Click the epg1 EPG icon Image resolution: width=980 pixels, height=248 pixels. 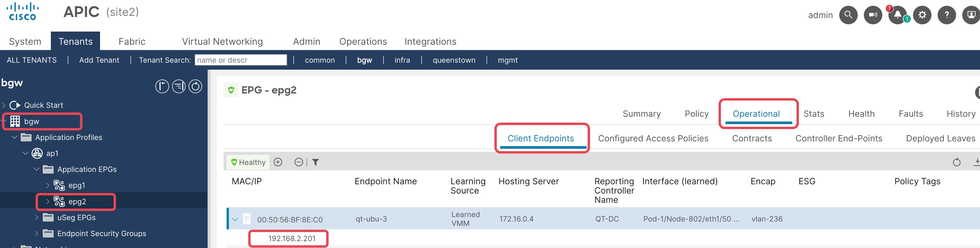pyautogui.click(x=59, y=185)
